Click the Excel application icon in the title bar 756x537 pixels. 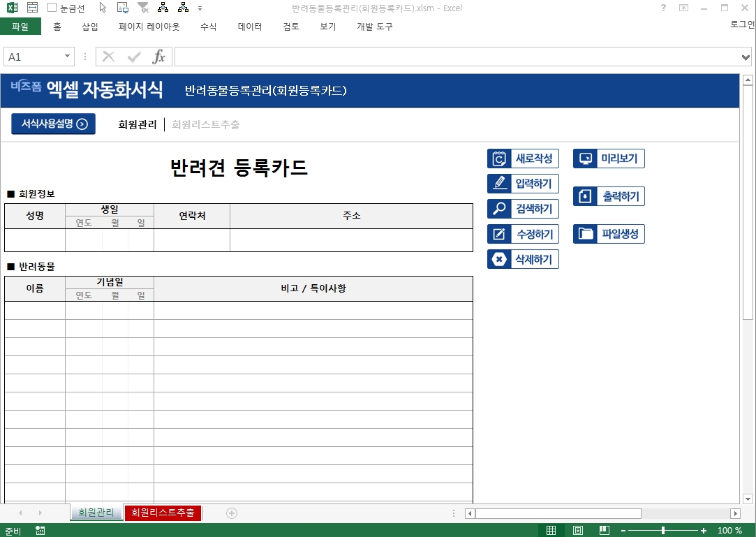[x=13, y=8]
